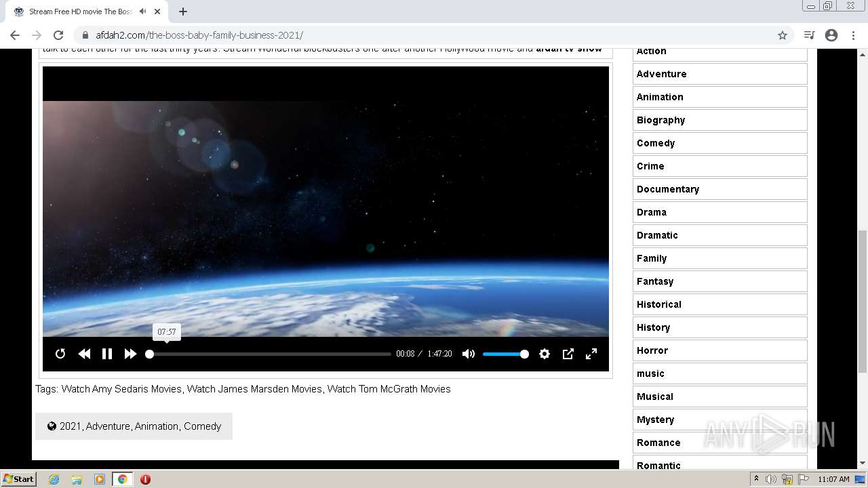
Task: Go forward in the browser
Action: (37, 35)
